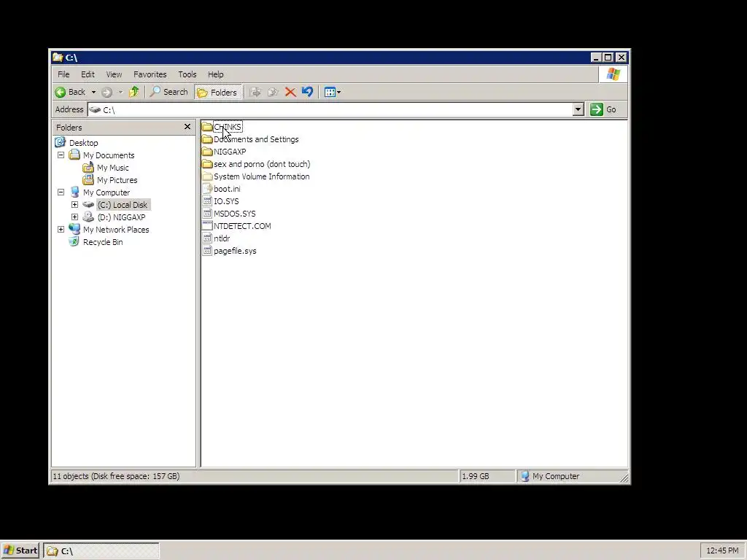Go up one folder level
Screen dimensions: 747x560
pyautogui.click(x=134, y=92)
